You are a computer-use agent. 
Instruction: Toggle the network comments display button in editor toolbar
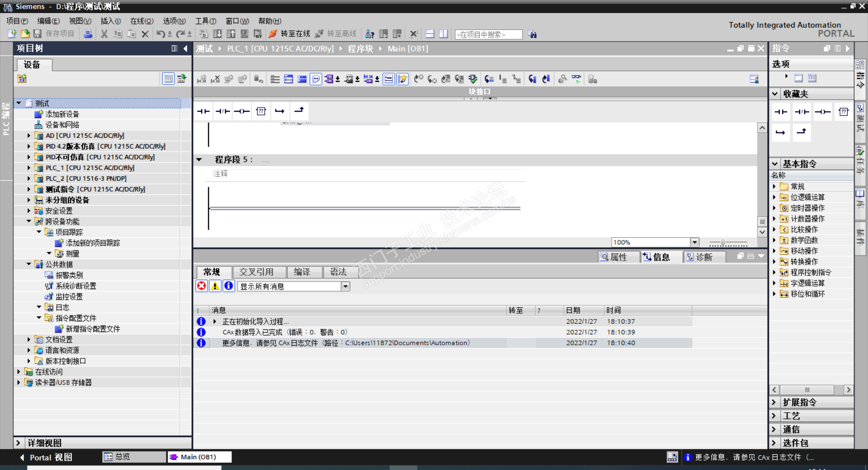click(388, 79)
